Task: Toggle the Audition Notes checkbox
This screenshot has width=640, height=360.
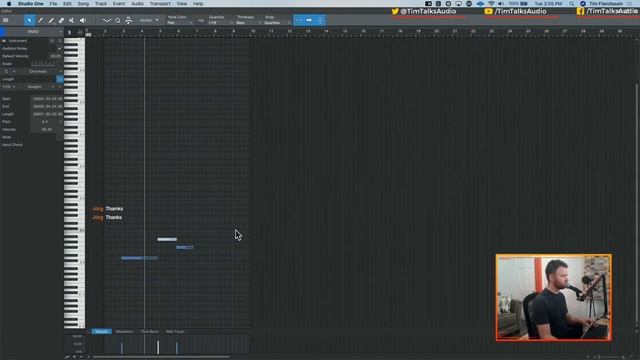Action: click(x=60, y=49)
